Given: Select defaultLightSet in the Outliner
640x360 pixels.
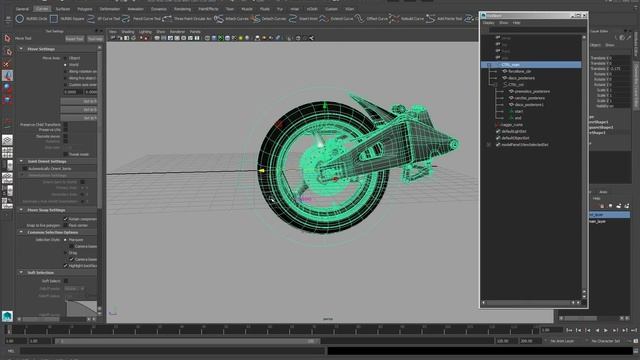Looking at the screenshot, I should pos(514,131).
